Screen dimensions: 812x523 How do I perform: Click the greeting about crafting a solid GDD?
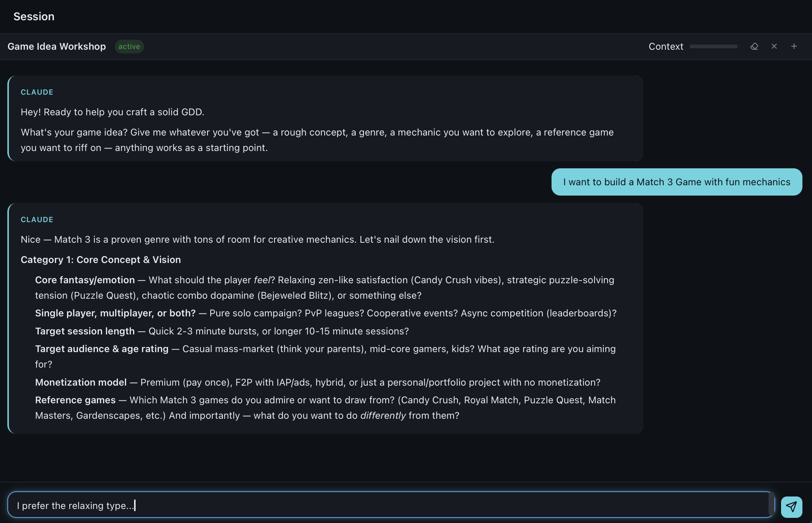tap(112, 112)
